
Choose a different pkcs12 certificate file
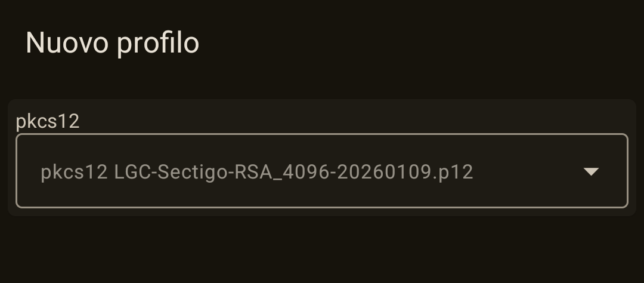click(x=322, y=171)
